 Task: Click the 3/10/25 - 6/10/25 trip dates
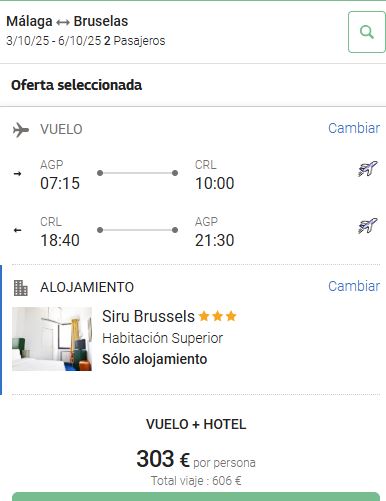(x=54, y=41)
